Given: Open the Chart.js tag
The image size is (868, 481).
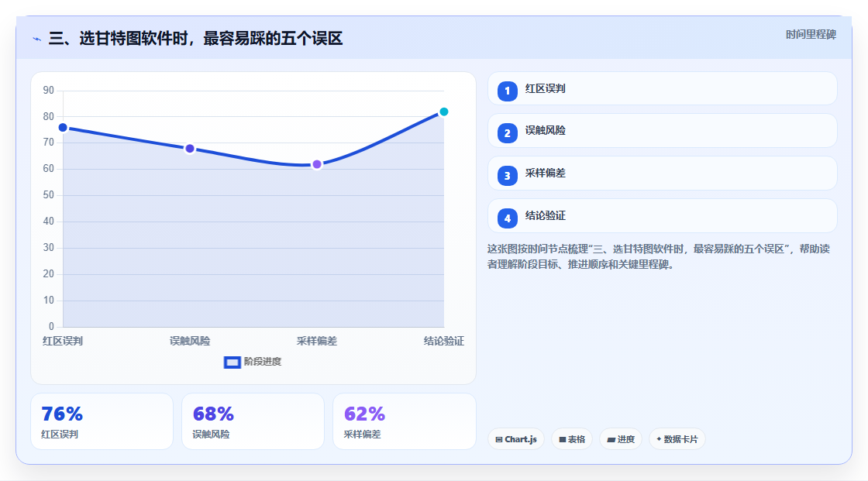Looking at the screenshot, I should tap(516, 439).
